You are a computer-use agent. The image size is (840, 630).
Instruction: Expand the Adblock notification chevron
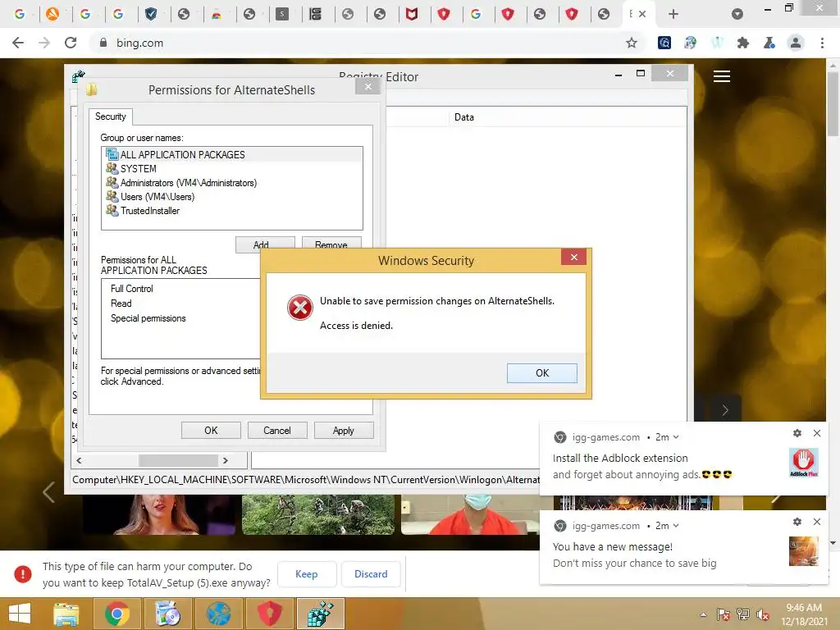pyautogui.click(x=676, y=437)
